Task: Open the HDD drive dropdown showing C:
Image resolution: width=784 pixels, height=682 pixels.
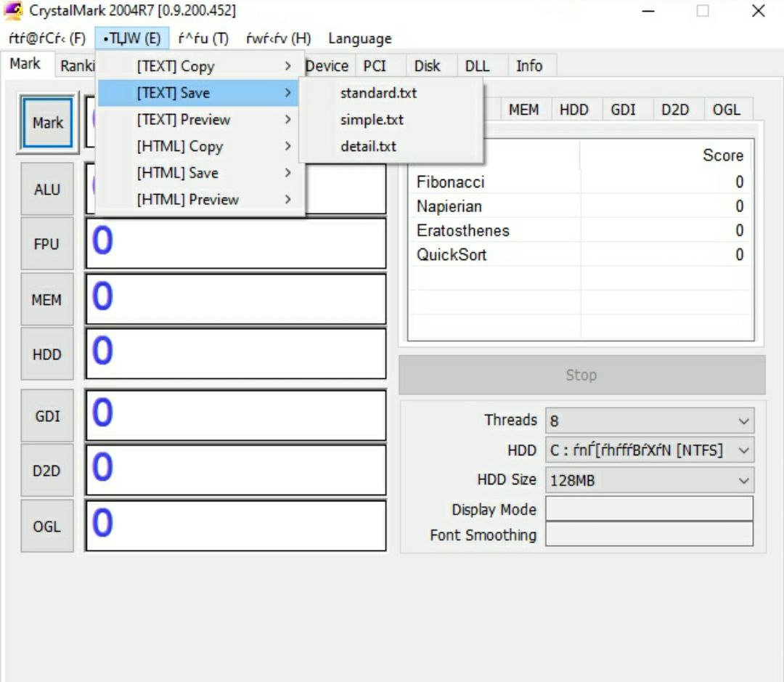Action: 650,450
